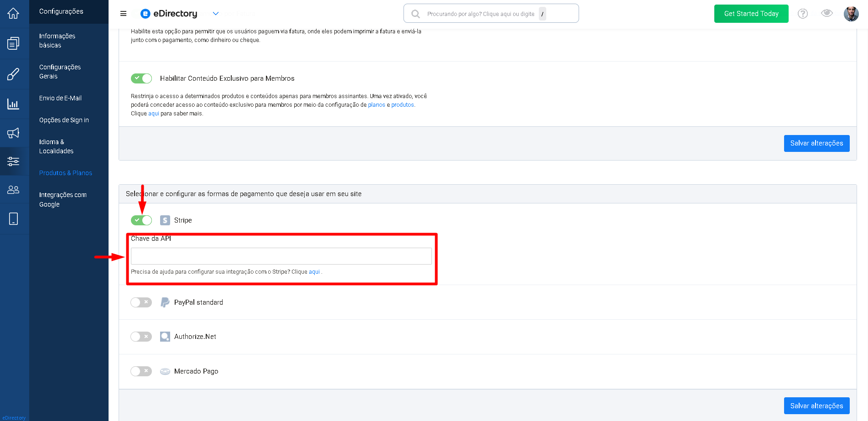868x421 pixels.
Task: Click the 'Mercado Pago' label
Action: pyautogui.click(x=196, y=371)
